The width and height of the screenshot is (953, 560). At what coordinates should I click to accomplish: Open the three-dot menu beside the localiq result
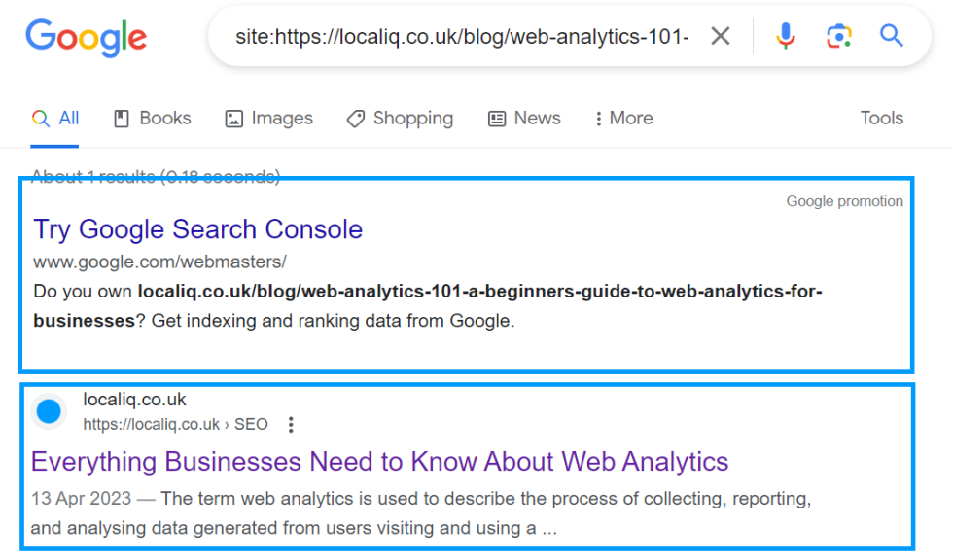coord(291,424)
